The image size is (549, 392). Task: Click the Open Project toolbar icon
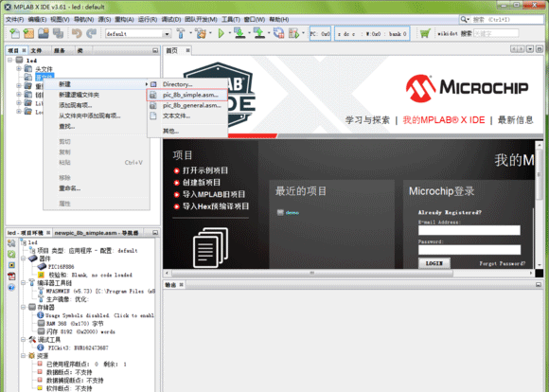pyautogui.click(x=43, y=34)
